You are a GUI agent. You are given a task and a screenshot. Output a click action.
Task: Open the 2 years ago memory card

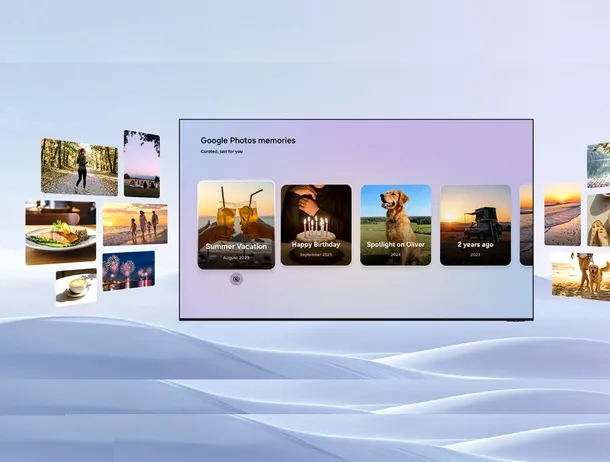475,225
